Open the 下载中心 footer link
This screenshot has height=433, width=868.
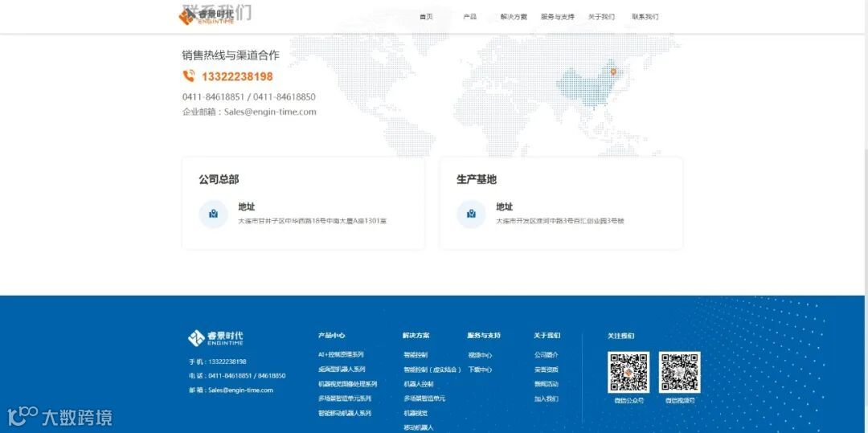[480, 370]
